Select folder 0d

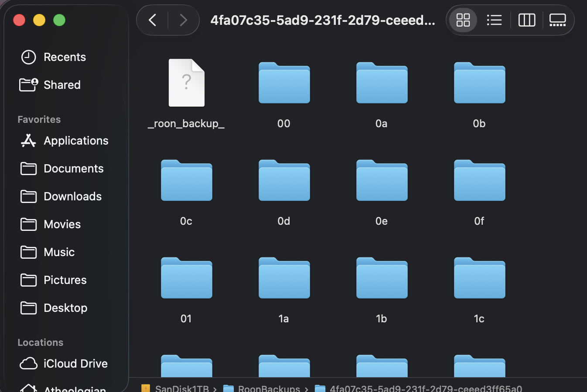284,180
